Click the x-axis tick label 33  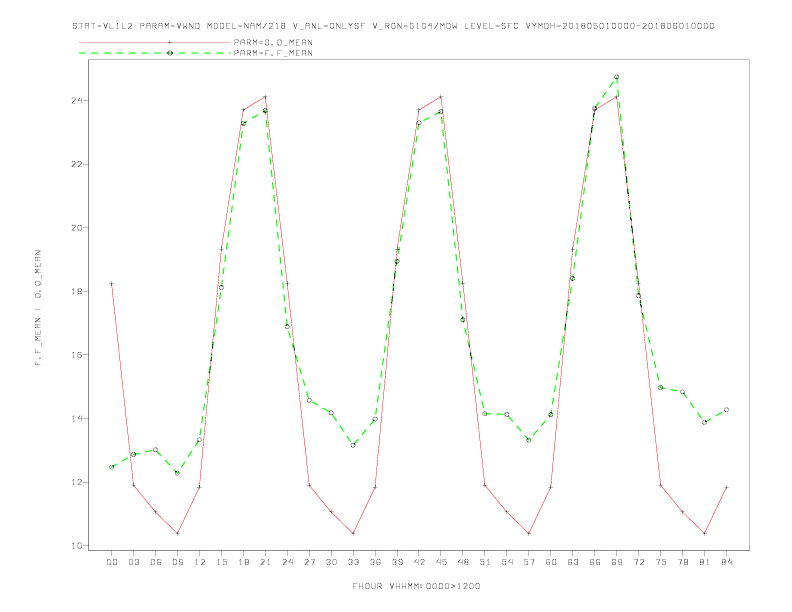(x=353, y=562)
